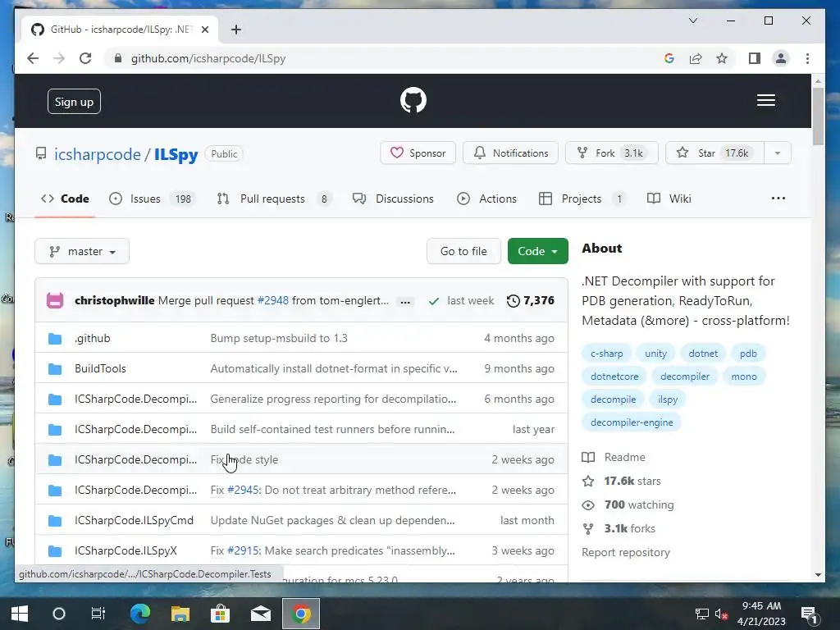Click the ILSpy repository name link
Viewport: 840px width, 630px height.
pyautogui.click(x=176, y=154)
